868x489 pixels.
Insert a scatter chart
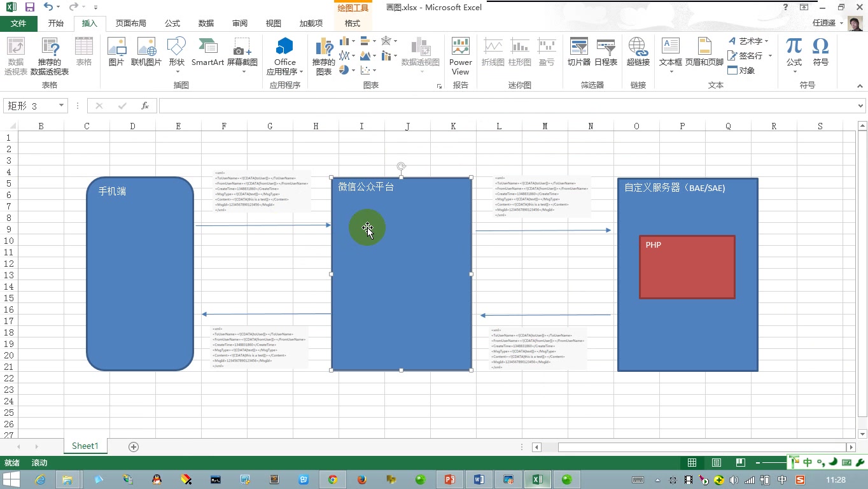pos(368,70)
